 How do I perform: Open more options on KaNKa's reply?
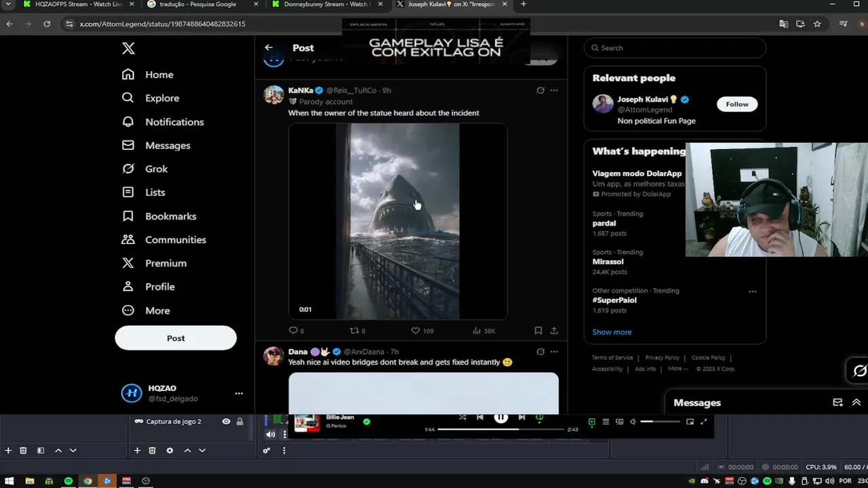click(x=554, y=90)
